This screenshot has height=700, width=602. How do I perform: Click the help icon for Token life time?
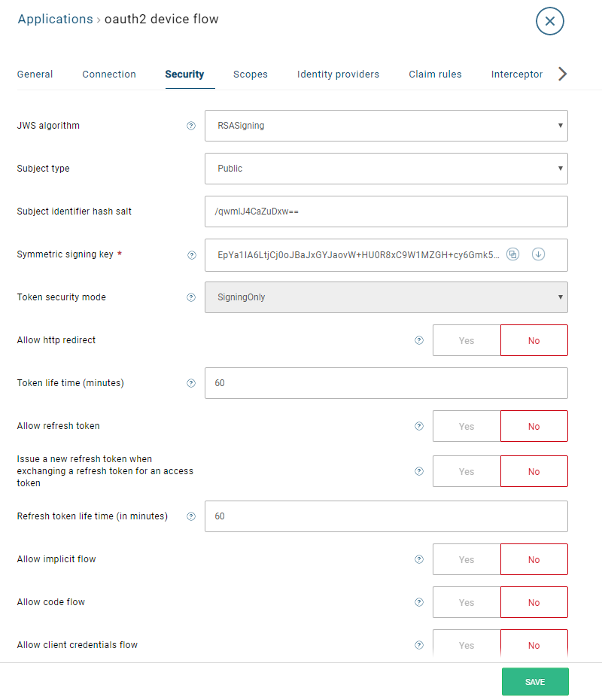(191, 383)
